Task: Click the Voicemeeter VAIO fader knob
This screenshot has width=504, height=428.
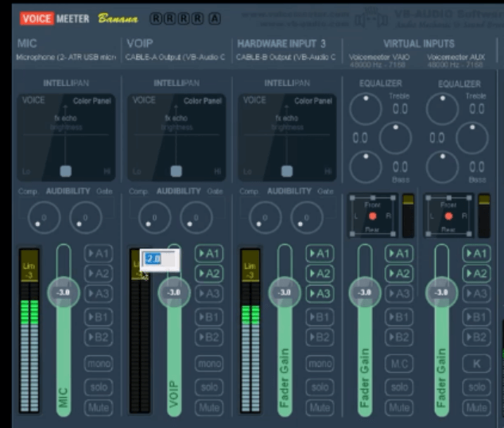Action: tap(365, 292)
